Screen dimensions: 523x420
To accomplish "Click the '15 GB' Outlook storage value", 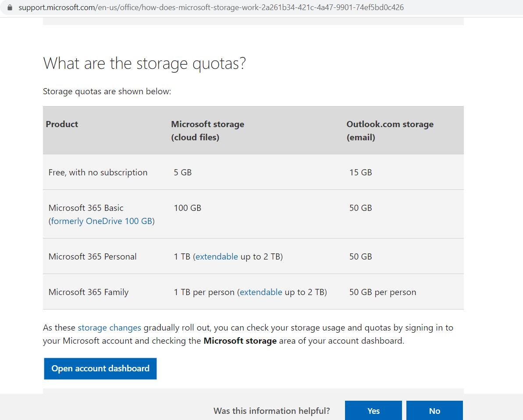I will [x=360, y=172].
